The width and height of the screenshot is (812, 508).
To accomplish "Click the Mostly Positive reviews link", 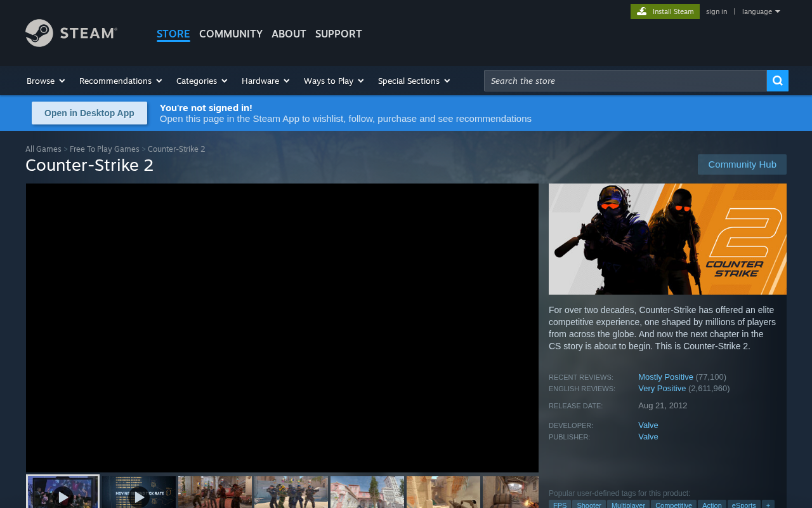I will (x=665, y=377).
